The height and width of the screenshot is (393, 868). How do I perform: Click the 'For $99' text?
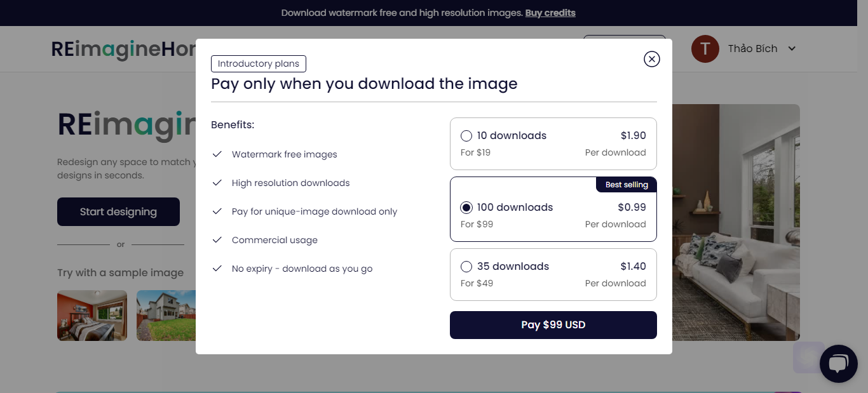pos(477,224)
